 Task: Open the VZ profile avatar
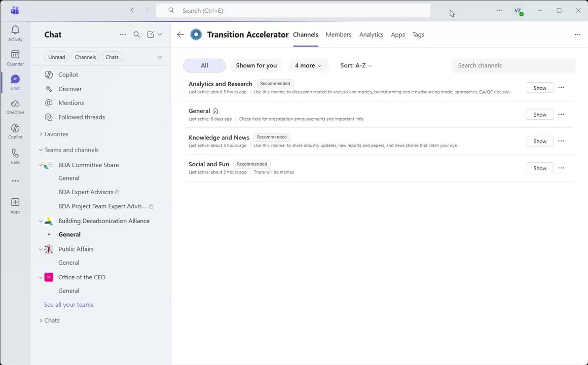pos(519,11)
